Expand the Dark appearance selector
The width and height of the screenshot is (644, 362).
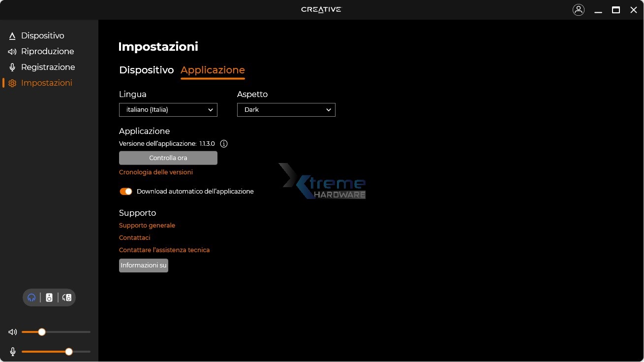coord(286,109)
